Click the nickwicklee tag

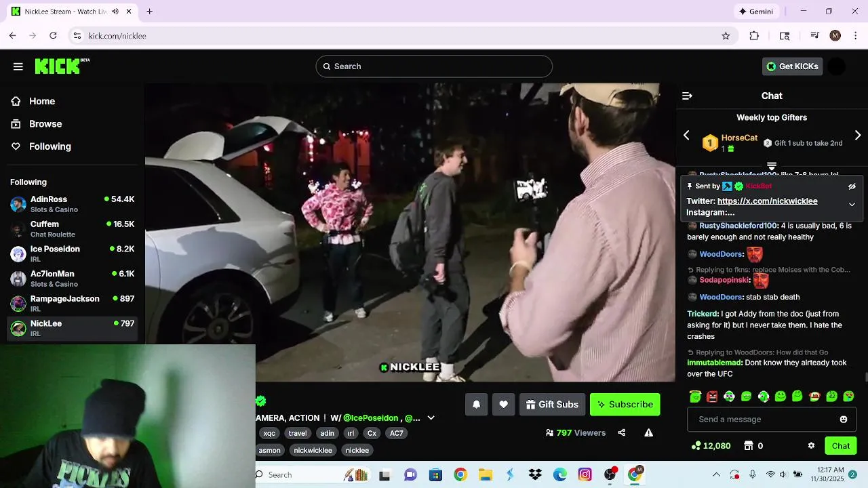point(313,450)
